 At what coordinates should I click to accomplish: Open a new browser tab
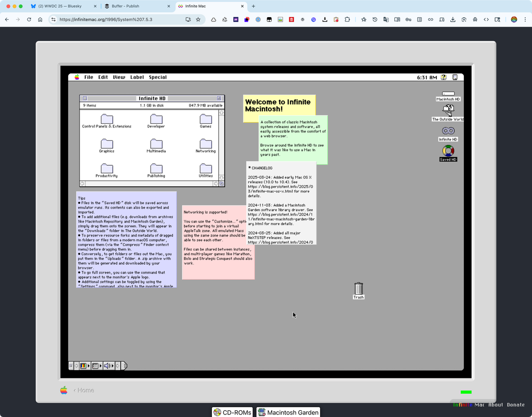pos(254,6)
